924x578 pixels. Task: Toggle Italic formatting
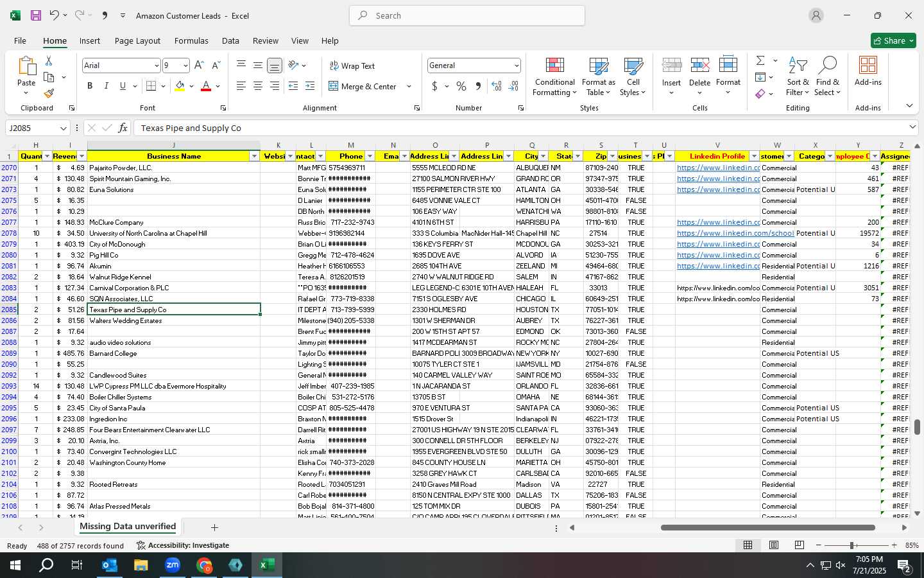pyautogui.click(x=106, y=86)
